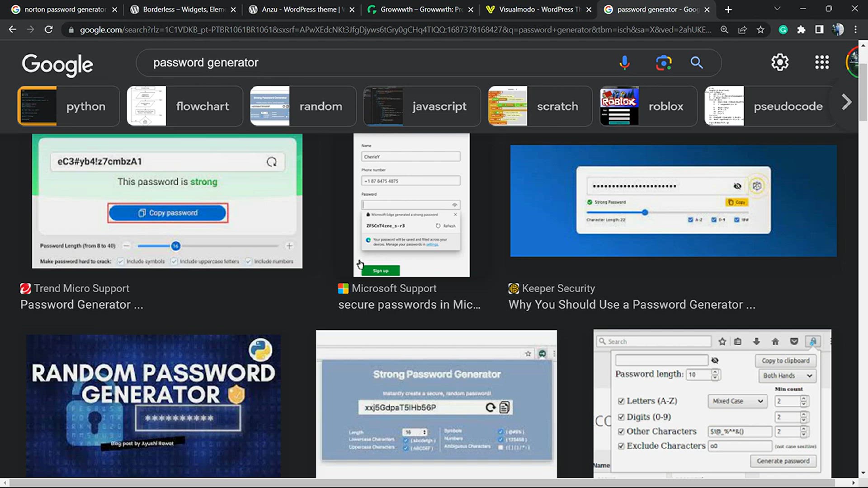The image size is (868, 488).
Task: Share this page icon
Action: click(x=742, y=29)
